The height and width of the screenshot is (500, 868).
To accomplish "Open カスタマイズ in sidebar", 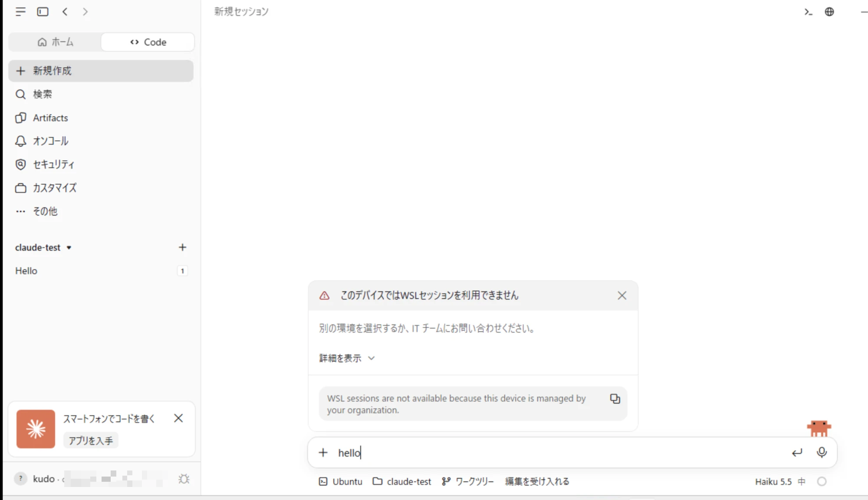I will click(101, 188).
